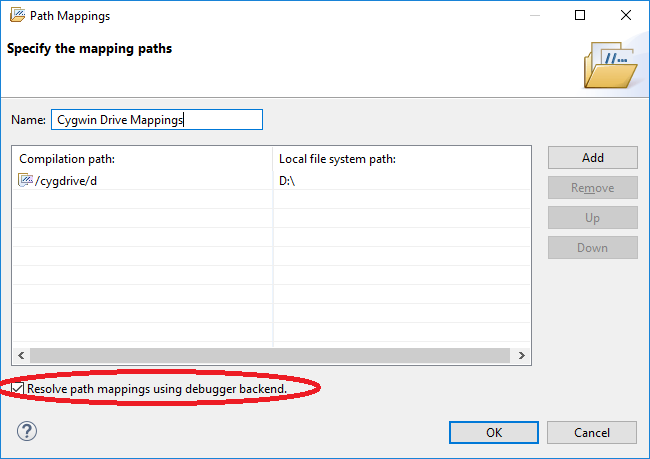Image resolution: width=650 pixels, height=459 pixels.
Task: Close the dialog with the X button
Action: click(x=626, y=15)
